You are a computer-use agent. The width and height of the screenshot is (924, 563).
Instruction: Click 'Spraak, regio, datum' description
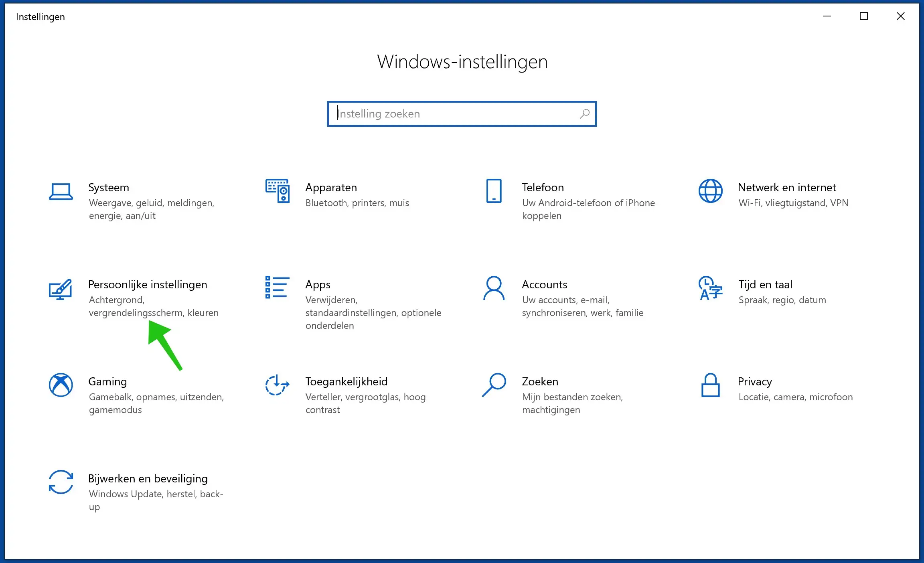(782, 300)
